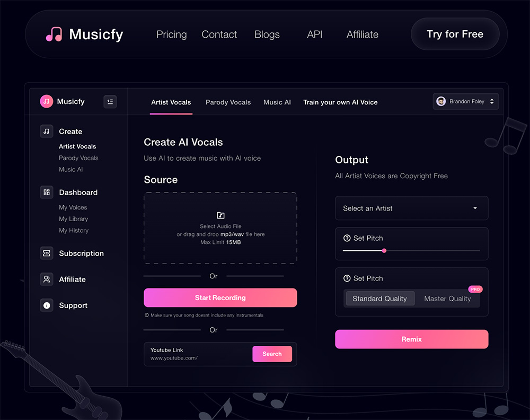Click the Start Recording button
This screenshot has width=530, height=420.
click(x=220, y=297)
